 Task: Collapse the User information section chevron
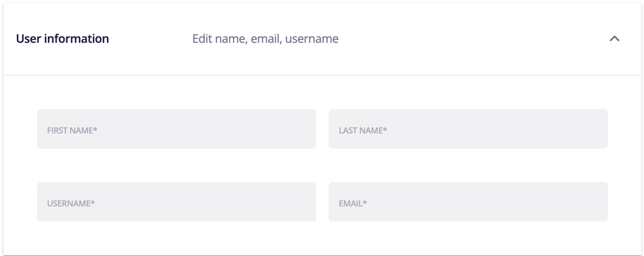(x=614, y=39)
